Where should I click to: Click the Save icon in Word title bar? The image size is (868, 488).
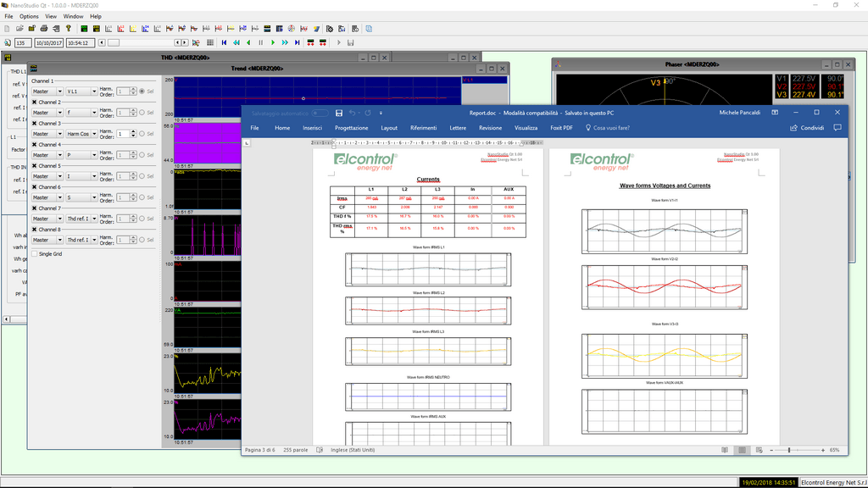coord(339,112)
